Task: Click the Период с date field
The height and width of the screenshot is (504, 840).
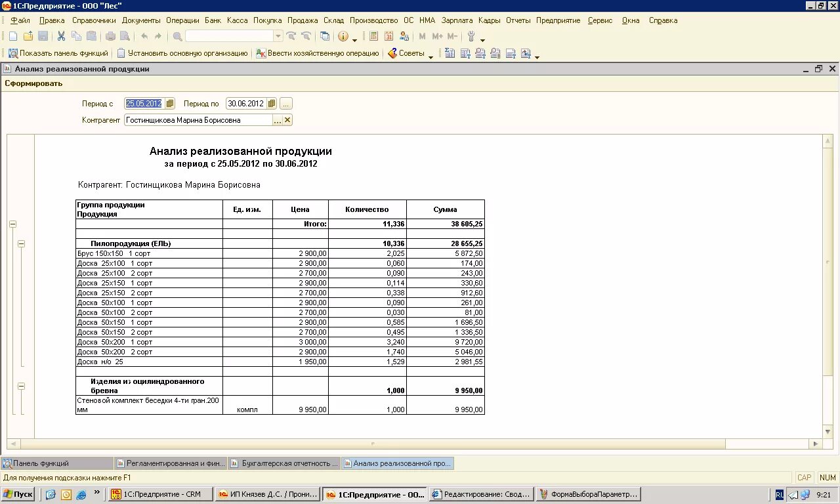Action: [x=144, y=104]
